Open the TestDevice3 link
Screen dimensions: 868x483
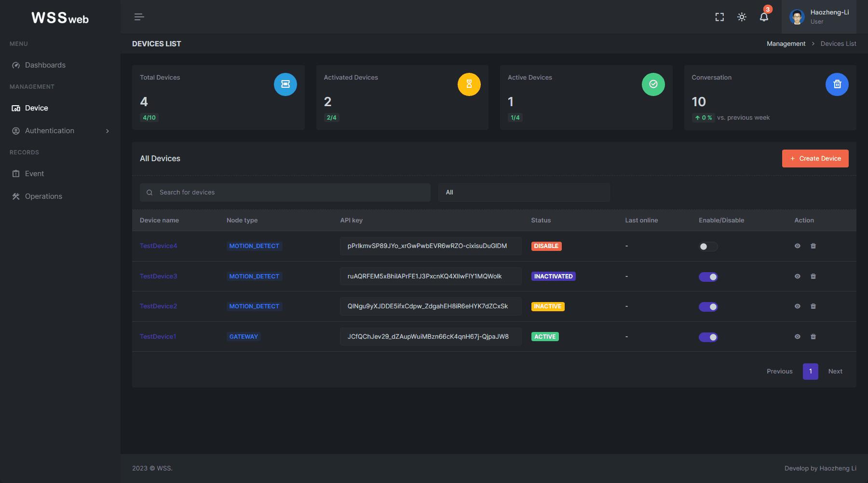click(x=158, y=276)
